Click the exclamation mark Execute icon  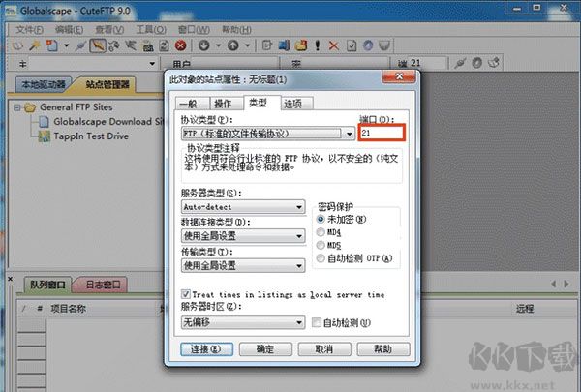318,45
